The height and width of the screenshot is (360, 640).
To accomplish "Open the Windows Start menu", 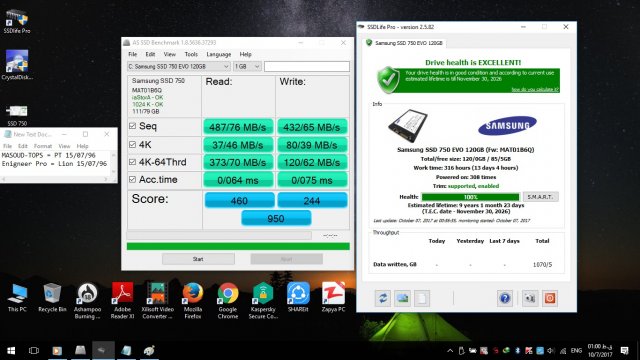I will tap(11, 351).
